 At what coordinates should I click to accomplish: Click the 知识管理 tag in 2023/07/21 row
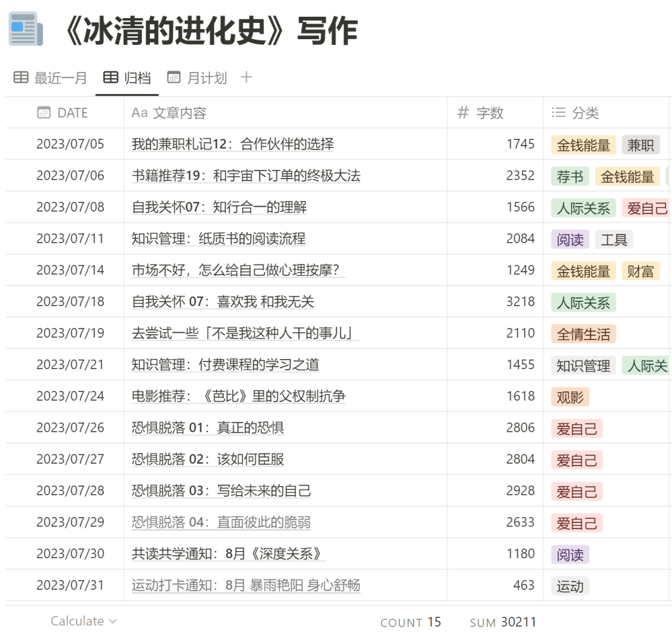[583, 365]
